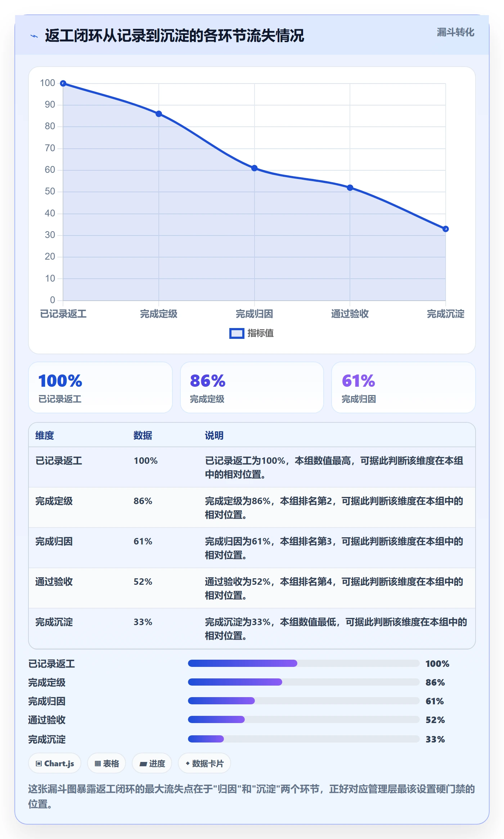Image resolution: width=504 pixels, height=839 pixels.
Task: Click the 通过验收 x-axis label
Action: pyautogui.click(x=350, y=314)
